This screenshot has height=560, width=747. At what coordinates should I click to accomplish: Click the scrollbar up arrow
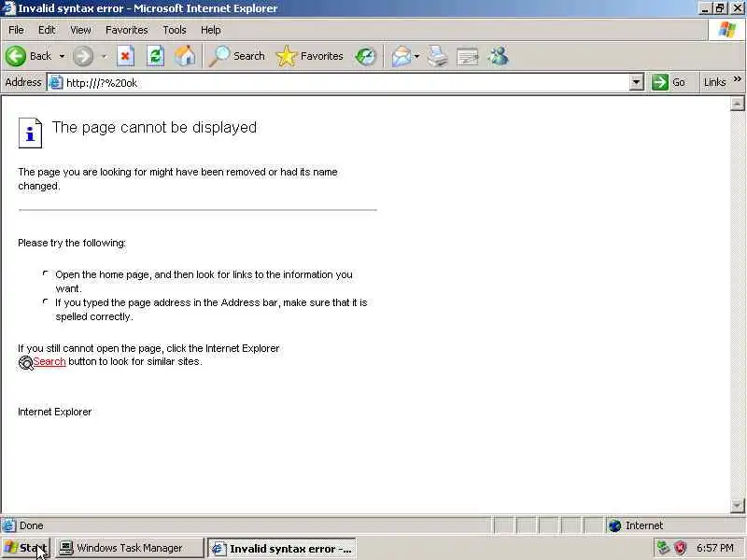(x=737, y=104)
